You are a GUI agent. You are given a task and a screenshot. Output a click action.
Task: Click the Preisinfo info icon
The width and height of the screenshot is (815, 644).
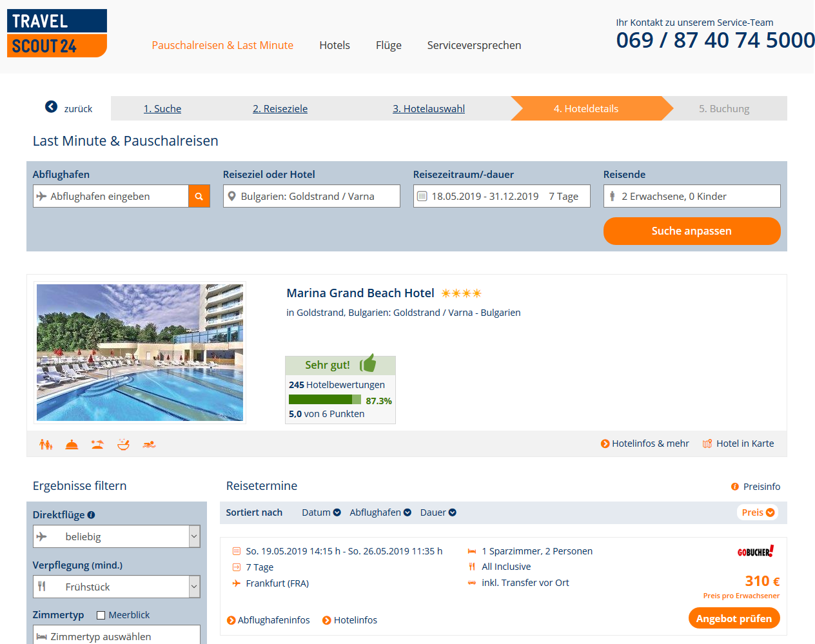tap(735, 487)
